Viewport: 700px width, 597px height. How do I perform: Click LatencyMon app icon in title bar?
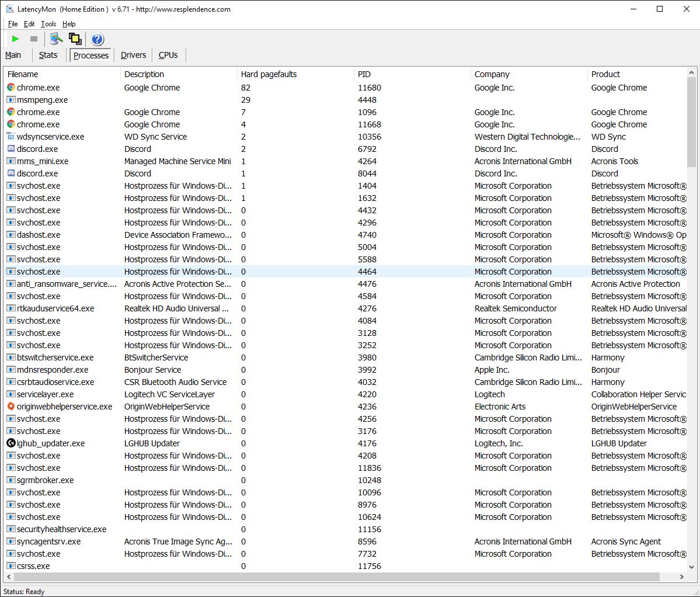10,9
